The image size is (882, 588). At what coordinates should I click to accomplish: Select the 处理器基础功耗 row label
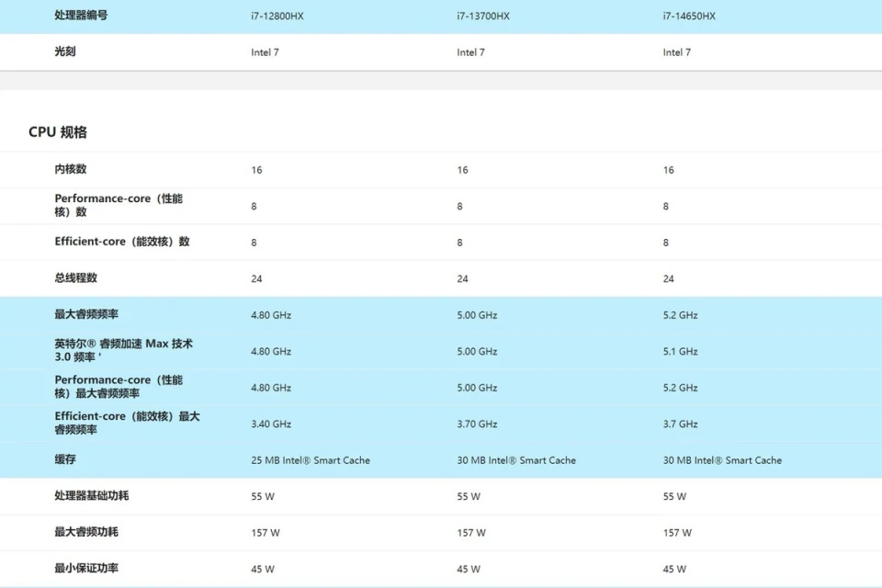pyautogui.click(x=92, y=495)
